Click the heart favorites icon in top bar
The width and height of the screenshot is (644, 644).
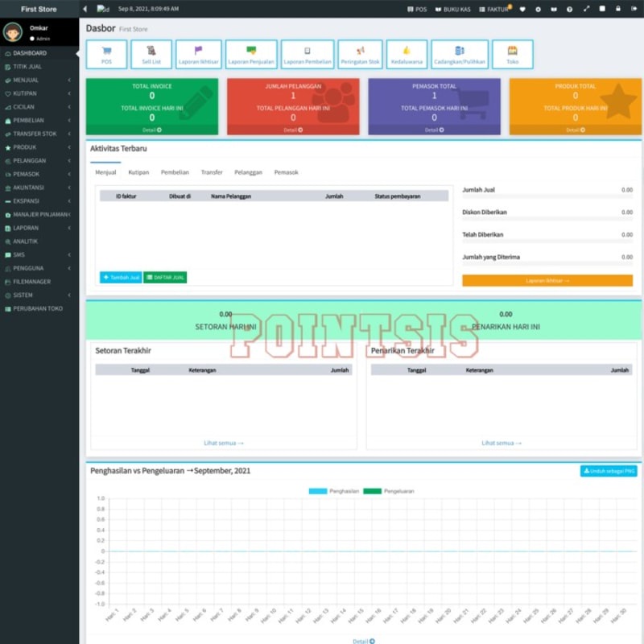click(x=522, y=8)
